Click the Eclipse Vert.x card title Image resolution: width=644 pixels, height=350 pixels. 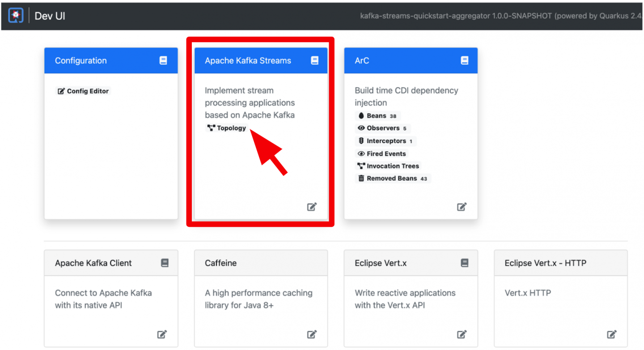pos(381,263)
